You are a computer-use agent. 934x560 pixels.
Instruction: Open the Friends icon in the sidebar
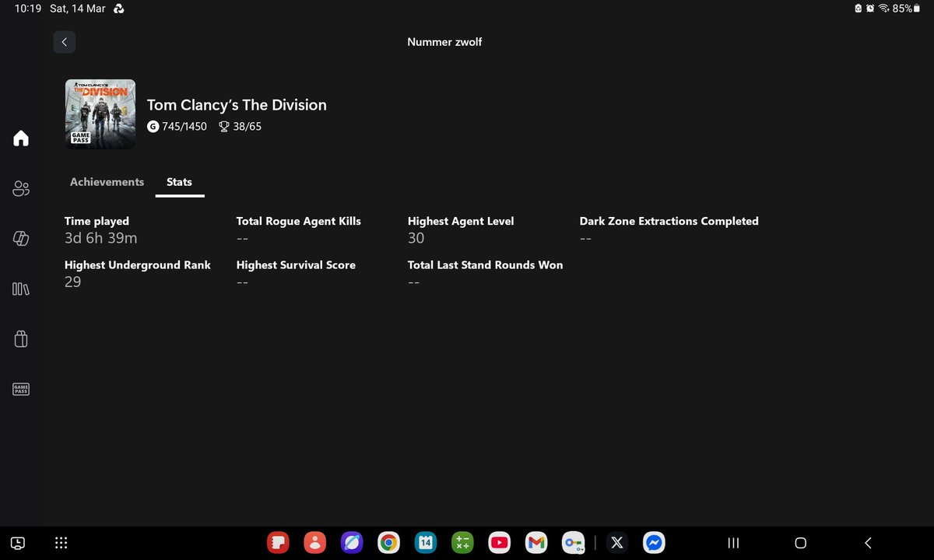click(21, 188)
